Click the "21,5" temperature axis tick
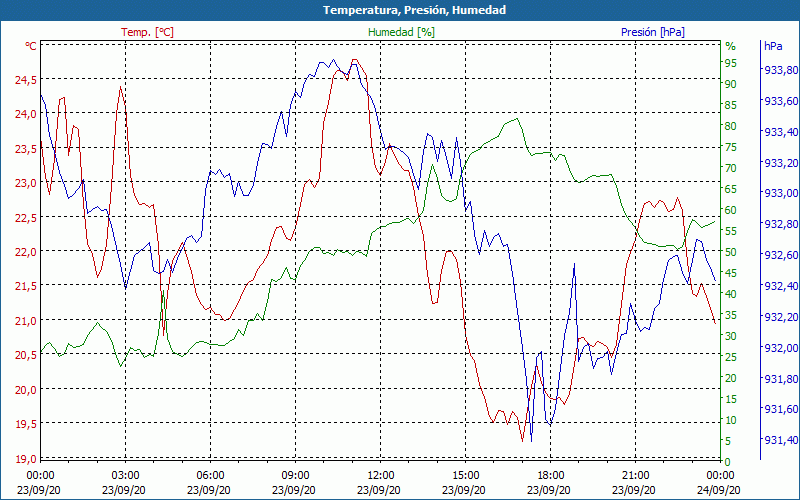The width and height of the screenshot is (800, 500). (x=26, y=287)
